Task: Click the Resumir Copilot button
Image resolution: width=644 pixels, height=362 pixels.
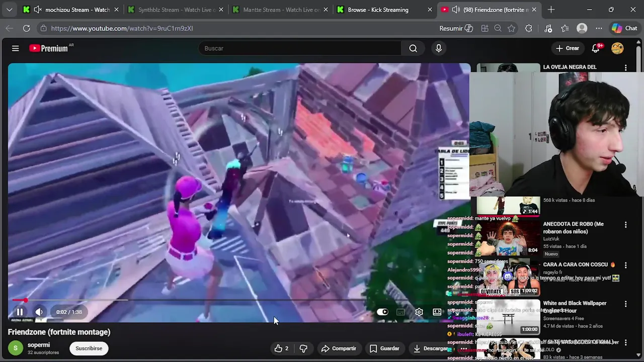Action: coord(456,28)
